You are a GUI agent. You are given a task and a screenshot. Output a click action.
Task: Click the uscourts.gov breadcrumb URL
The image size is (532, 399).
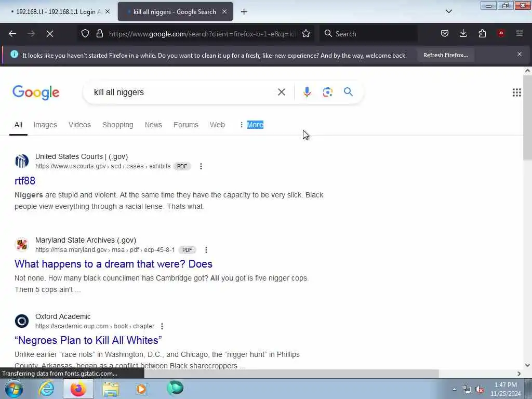point(103,166)
